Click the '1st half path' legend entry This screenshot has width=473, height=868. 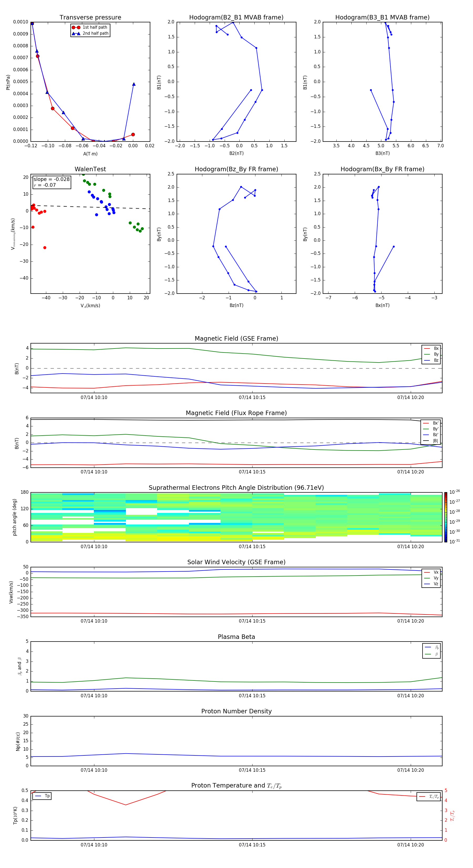(90, 27)
